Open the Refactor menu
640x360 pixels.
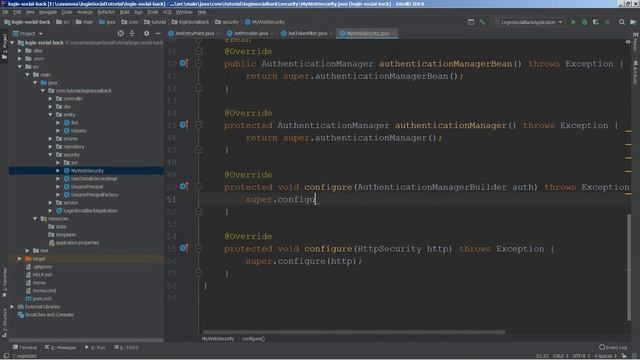click(x=106, y=12)
